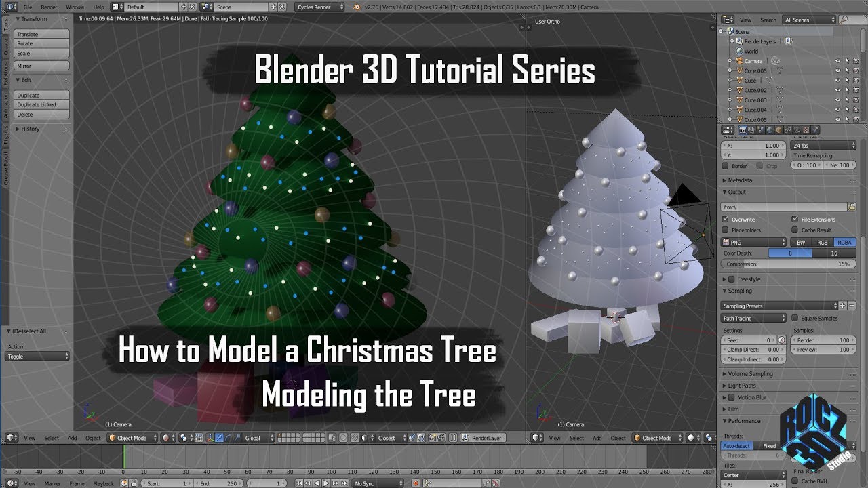Expand the Light Paths panel
The height and width of the screenshot is (488, 868).
point(741,386)
